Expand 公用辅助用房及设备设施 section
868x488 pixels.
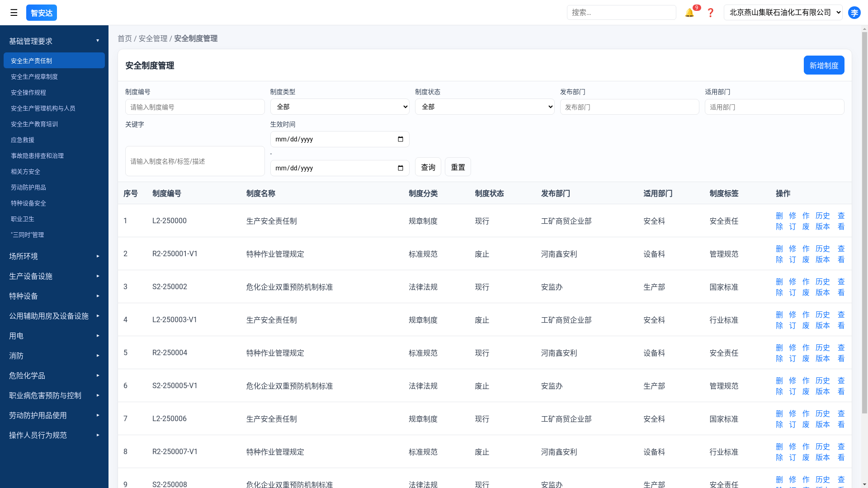tap(54, 316)
